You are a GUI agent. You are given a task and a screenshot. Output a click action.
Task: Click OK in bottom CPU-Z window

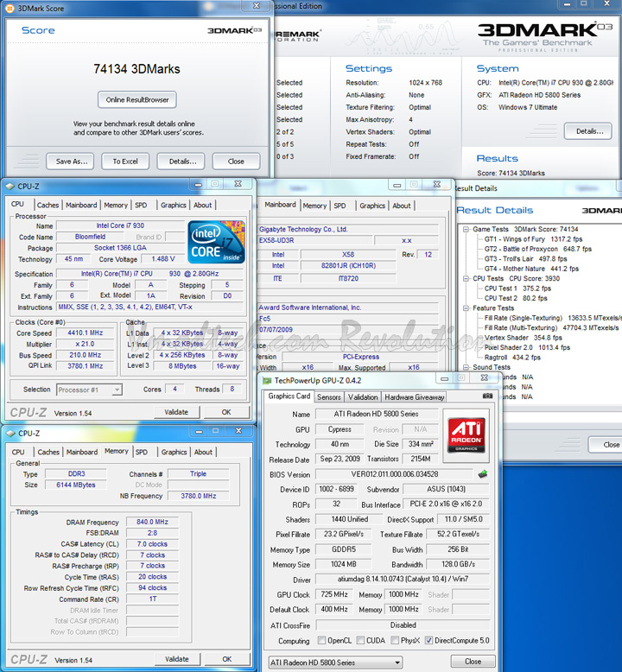[226, 659]
